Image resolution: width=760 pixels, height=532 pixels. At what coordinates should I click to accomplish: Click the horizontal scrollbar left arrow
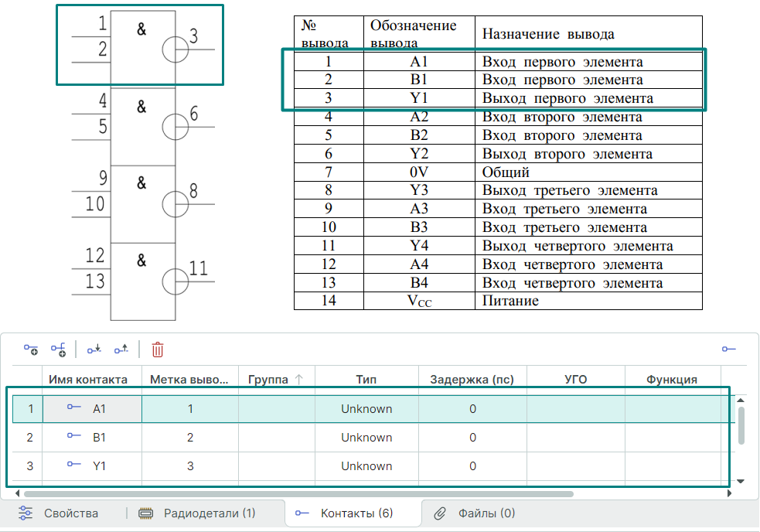(19, 493)
